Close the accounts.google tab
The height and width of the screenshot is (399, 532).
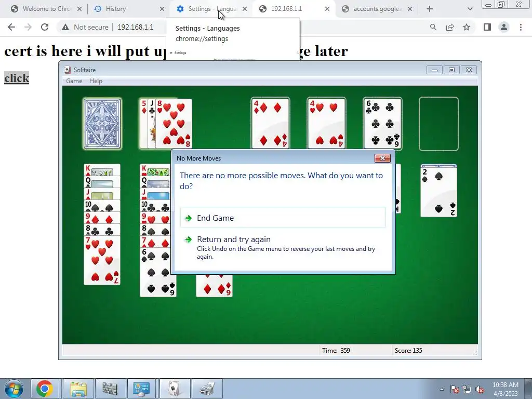click(410, 9)
